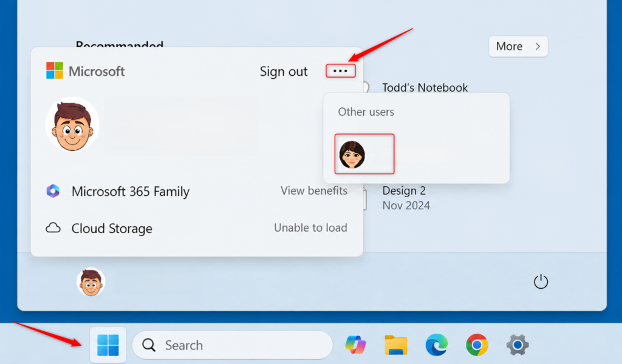The height and width of the screenshot is (364, 622).
Task: Open the Design 2 recommended file
Action: pos(404,191)
